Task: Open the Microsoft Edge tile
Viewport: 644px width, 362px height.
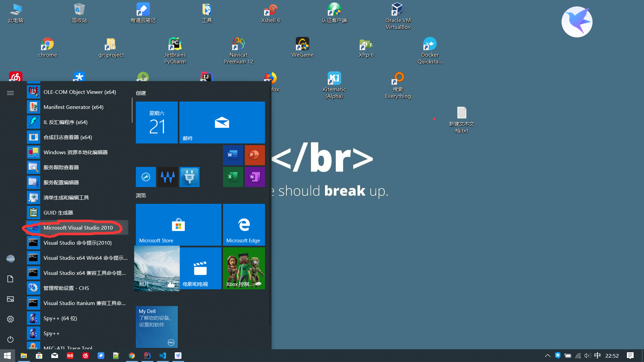Action: [x=244, y=225]
